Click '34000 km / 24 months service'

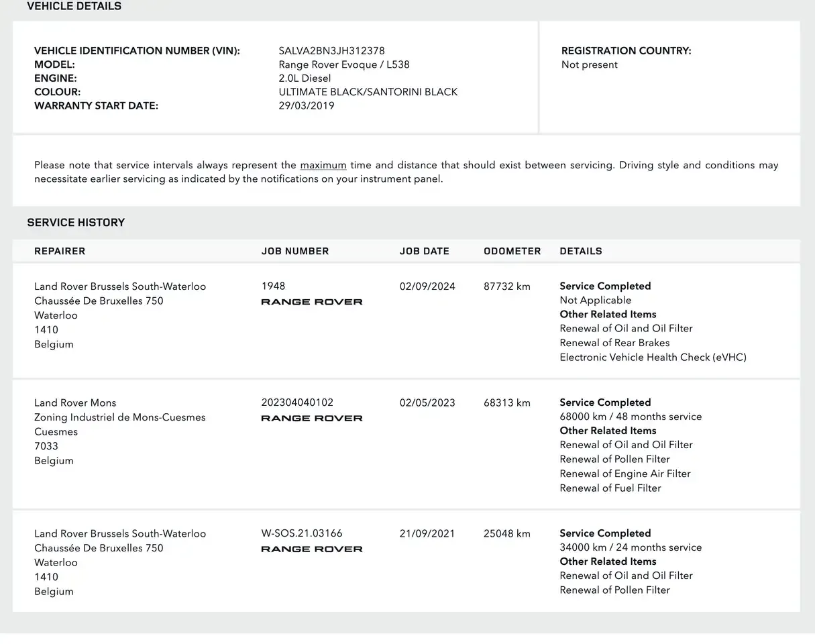(x=631, y=548)
